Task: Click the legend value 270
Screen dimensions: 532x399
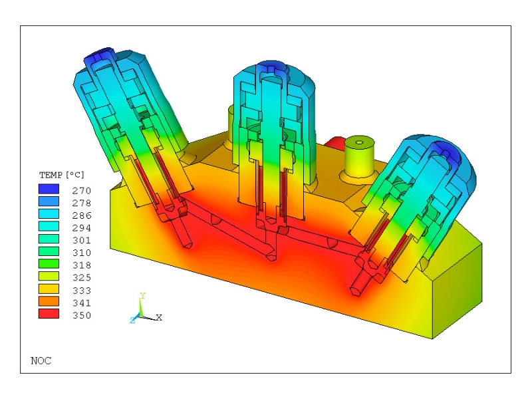Action: [x=82, y=191]
